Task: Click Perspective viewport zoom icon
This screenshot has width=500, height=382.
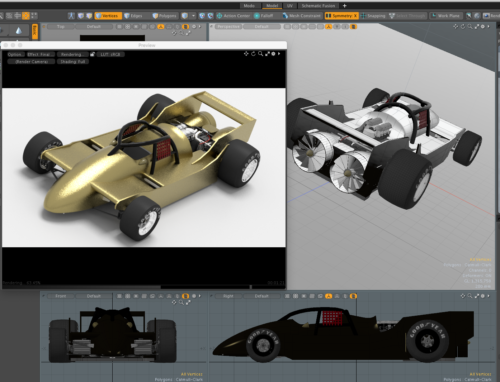Action: (x=470, y=26)
